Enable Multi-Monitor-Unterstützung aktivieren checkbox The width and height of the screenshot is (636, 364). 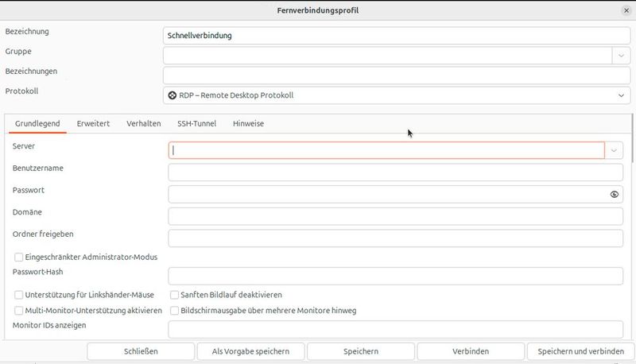pos(18,311)
